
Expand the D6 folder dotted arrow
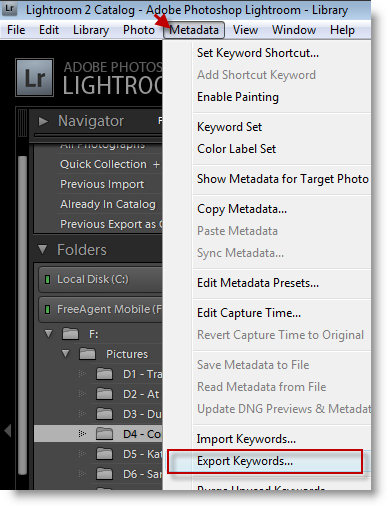82,474
